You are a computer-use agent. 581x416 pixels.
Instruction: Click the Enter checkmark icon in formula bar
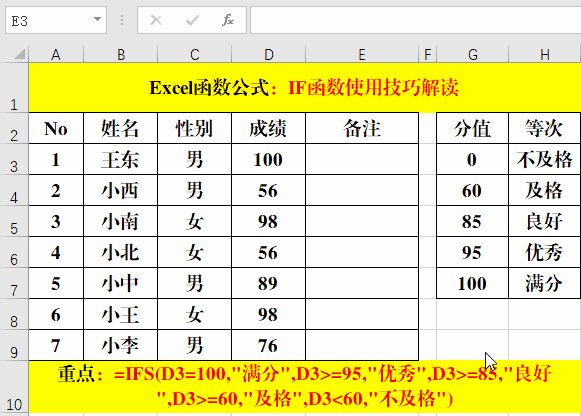[x=192, y=20]
